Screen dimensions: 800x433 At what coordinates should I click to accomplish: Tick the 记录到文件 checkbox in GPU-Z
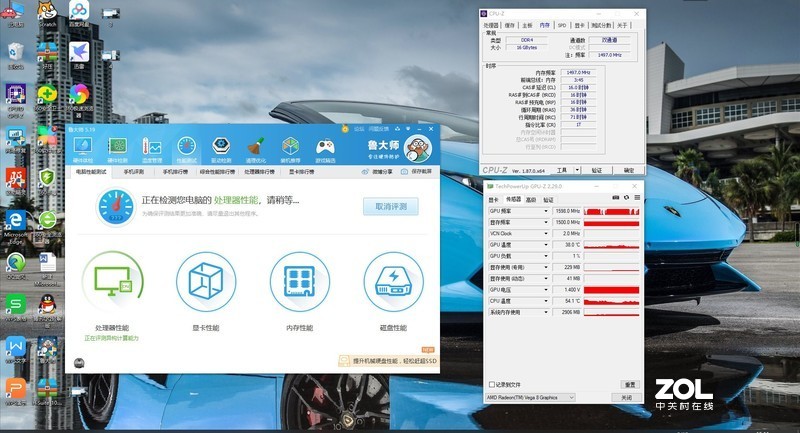[492, 385]
